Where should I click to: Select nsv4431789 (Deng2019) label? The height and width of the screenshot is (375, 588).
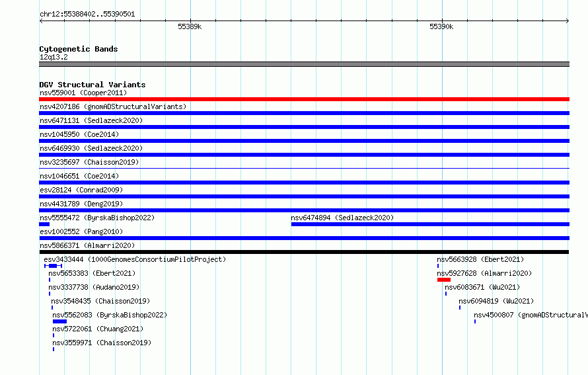coord(81,204)
